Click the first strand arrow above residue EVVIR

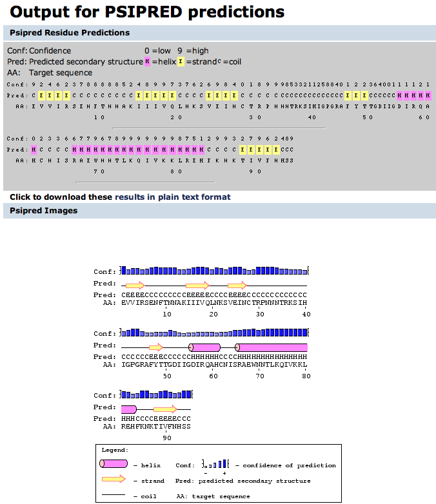tap(135, 286)
